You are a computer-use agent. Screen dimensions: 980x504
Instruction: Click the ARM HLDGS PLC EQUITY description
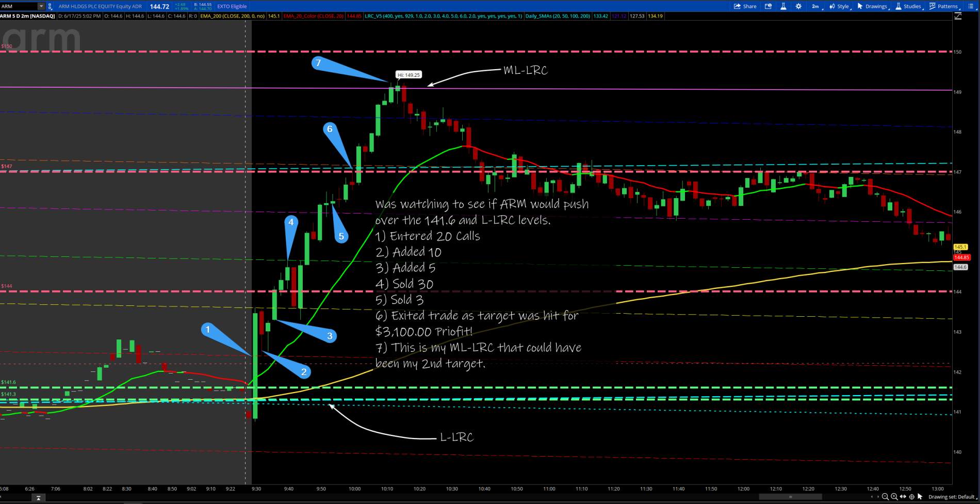100,6
